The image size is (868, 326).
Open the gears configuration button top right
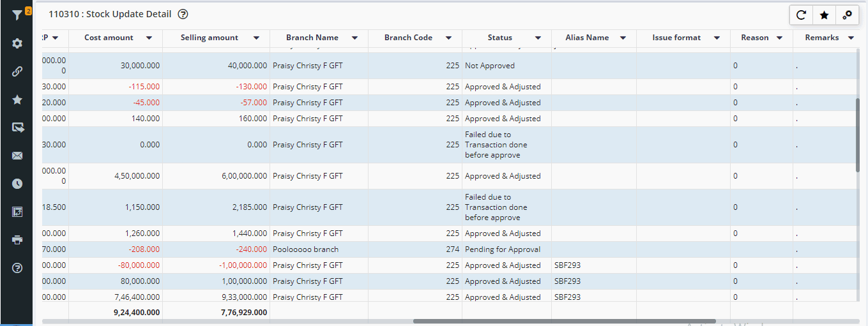coord(848,15)
